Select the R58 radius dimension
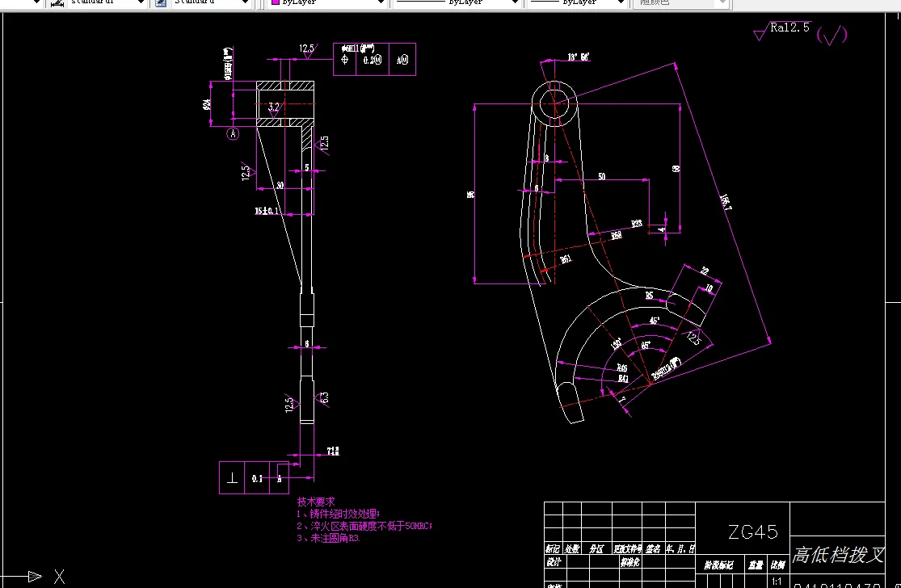901x588 pixels. tap(616, 235)
